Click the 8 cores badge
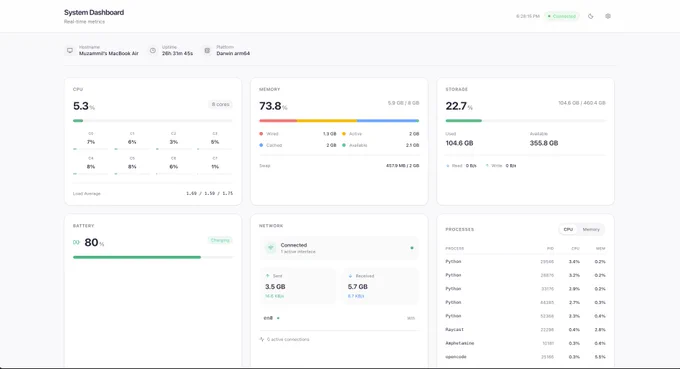This screenshot has width=680, height=369. (x=220, y=104)
